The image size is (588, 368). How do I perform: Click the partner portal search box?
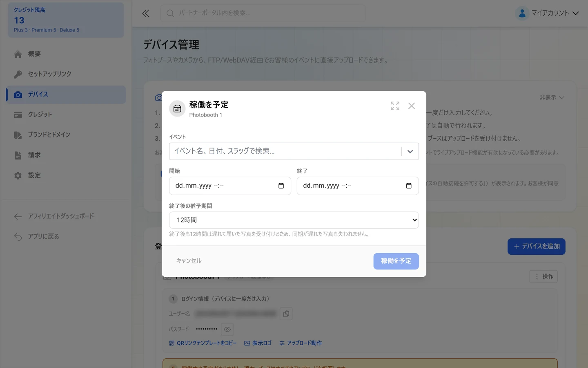pos(263,13)
